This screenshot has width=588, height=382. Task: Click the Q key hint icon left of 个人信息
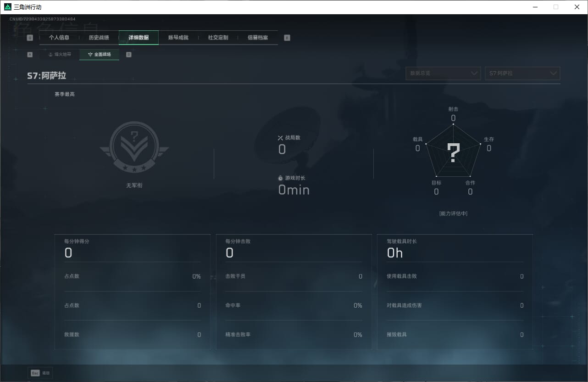[x=30, y=38]
